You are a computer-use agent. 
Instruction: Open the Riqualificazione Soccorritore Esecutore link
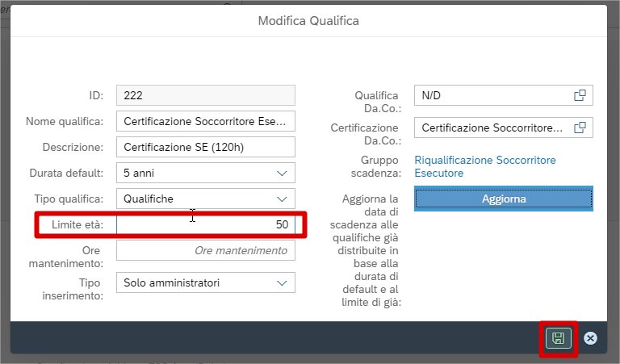(x=484, y=166)
